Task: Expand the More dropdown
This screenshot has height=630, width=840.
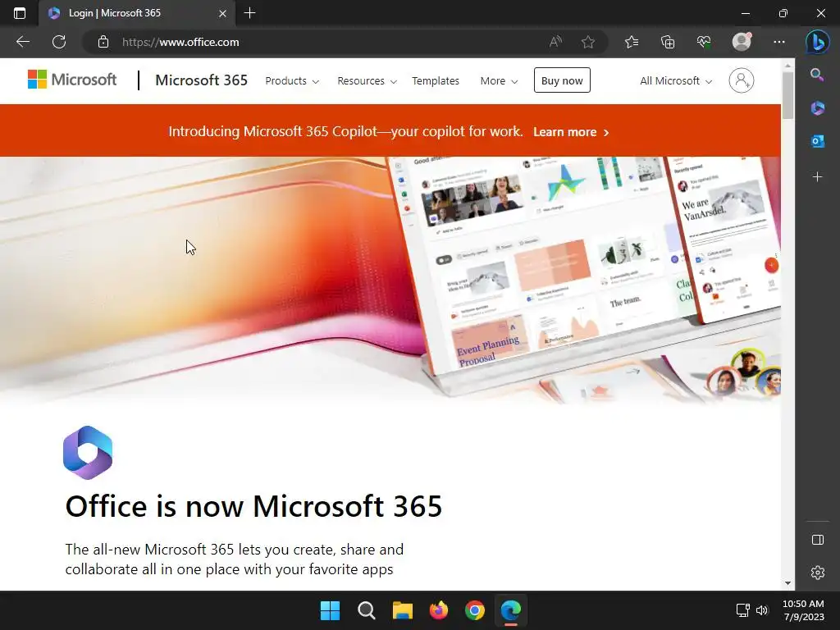Action: pyautogui.click(x=499, y=81)
